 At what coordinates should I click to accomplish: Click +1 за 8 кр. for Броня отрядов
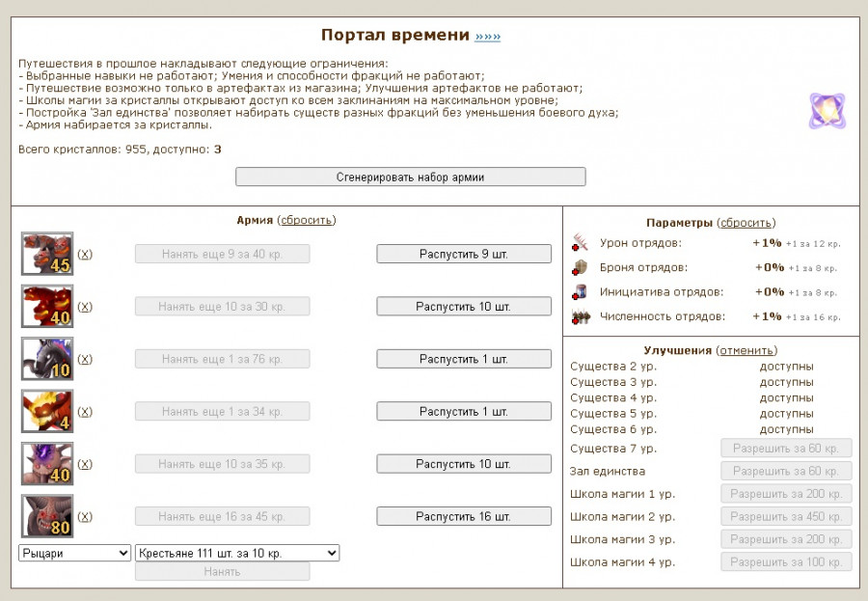click(x=813, y=268)
